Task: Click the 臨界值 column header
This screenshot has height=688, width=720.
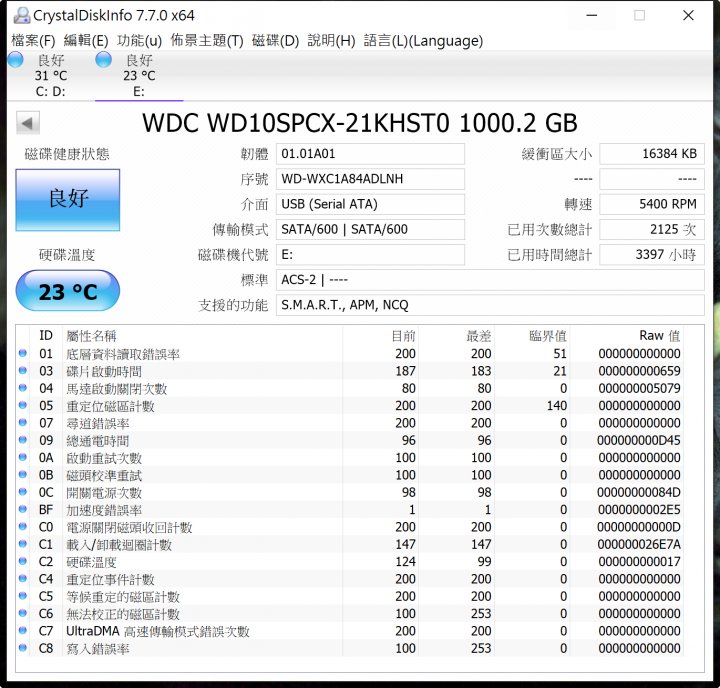Action: pyautogui.click(x=548, y=336)
